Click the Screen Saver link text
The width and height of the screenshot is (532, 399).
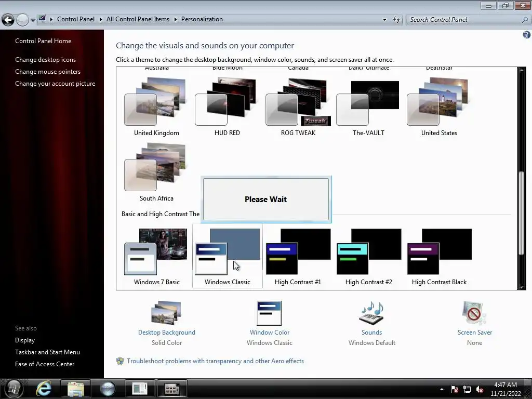tap(474, 332)
